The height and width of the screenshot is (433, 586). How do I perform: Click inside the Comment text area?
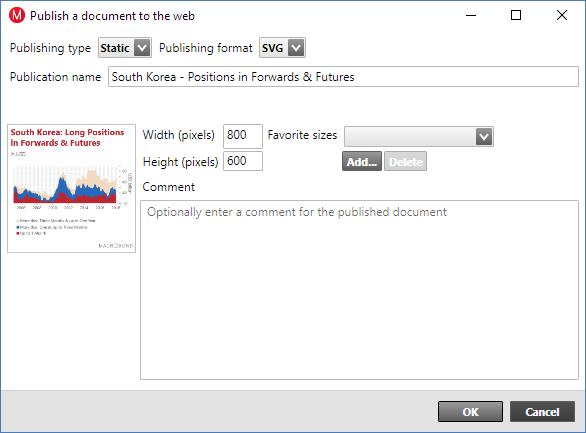359,290
